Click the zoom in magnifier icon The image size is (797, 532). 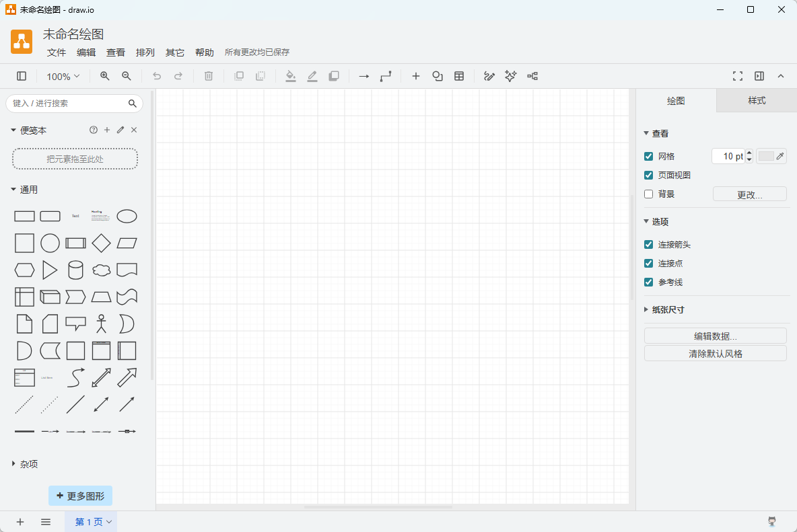pos(105,76)
